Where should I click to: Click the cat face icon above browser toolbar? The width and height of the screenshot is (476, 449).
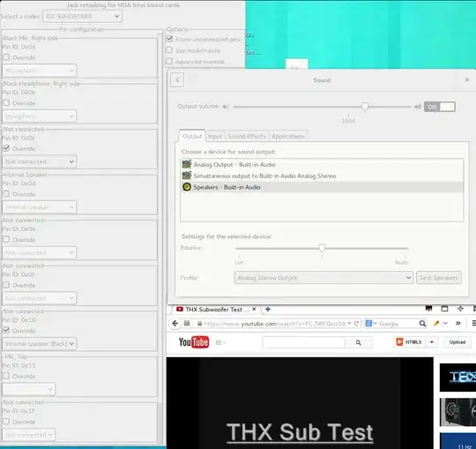coord(428,309)
